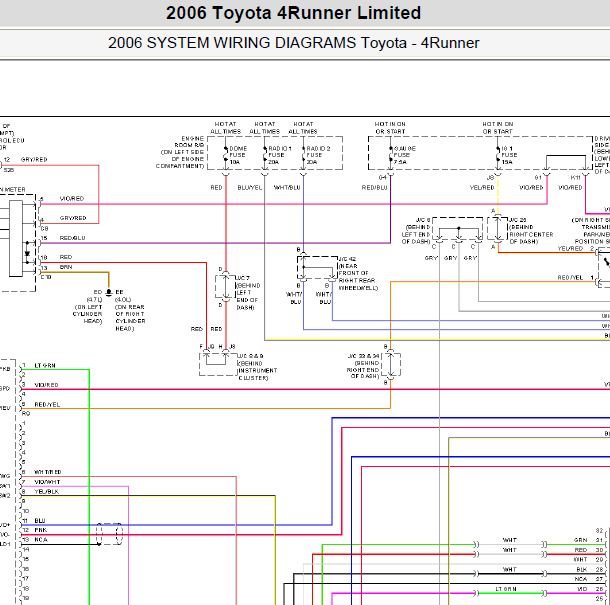Select the HOT IN ON OR START text above the GAUGE fuse

coord(390,128)
